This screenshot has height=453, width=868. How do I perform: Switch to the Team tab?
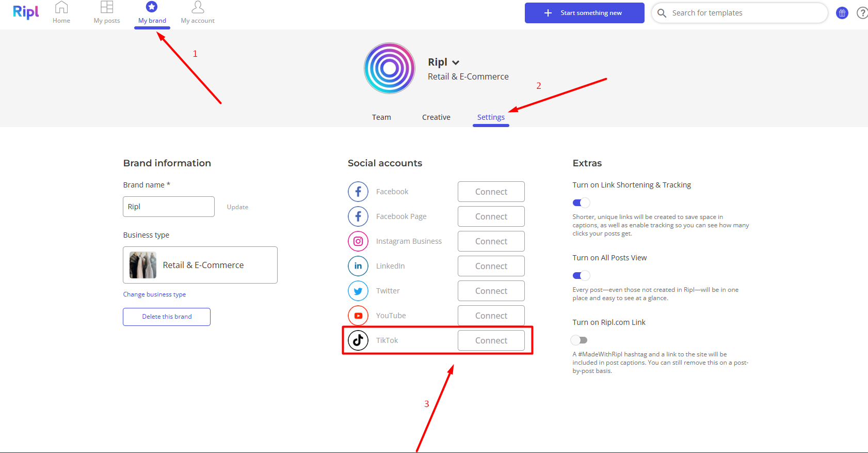(381, 117)
